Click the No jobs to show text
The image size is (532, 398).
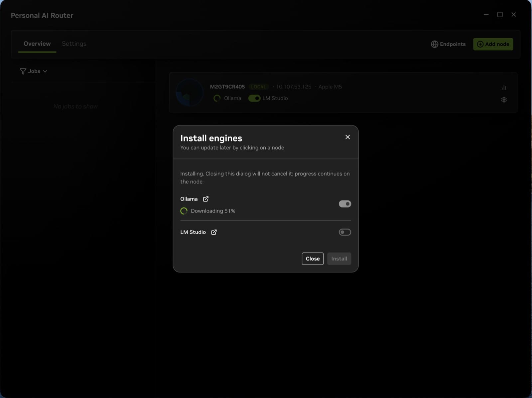click(75, 106)
